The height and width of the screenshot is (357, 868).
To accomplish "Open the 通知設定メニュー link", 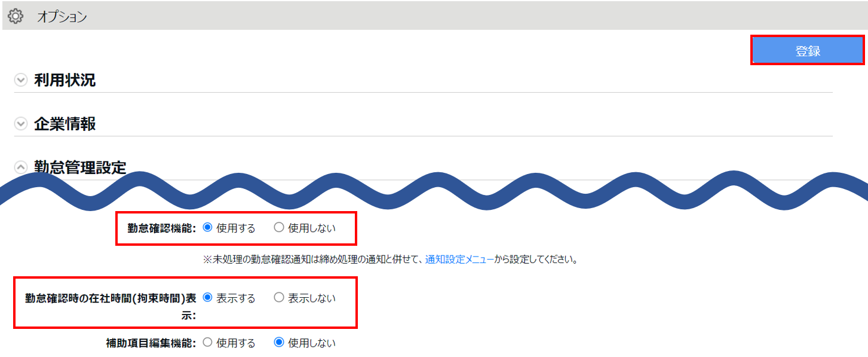I will click(x=459, y=260).
